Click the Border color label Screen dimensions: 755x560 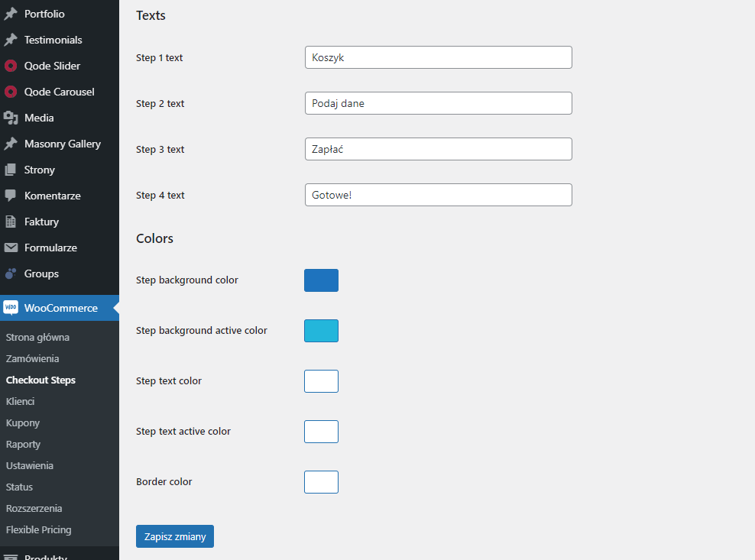coord(164,481)
